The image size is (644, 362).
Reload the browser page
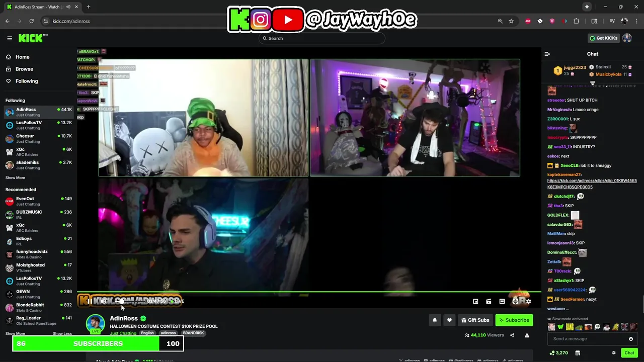tap(31, 21)
